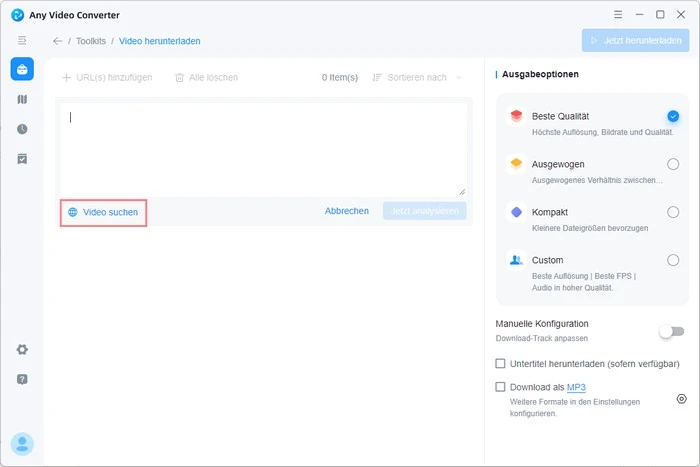Open the format converter sidebar icon
The image size is (700, 467).
pyautogui.click(x=22, y=99)
